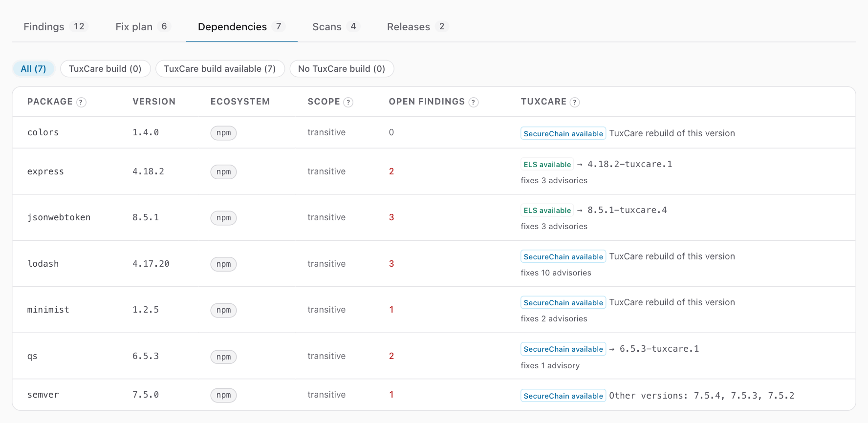The height and width of the screenshot is (423, 868).
Task: Click 'Other versions: 7.5.4, 7.5.3, 7.5.2' text
Action: (x=701, y=396)
